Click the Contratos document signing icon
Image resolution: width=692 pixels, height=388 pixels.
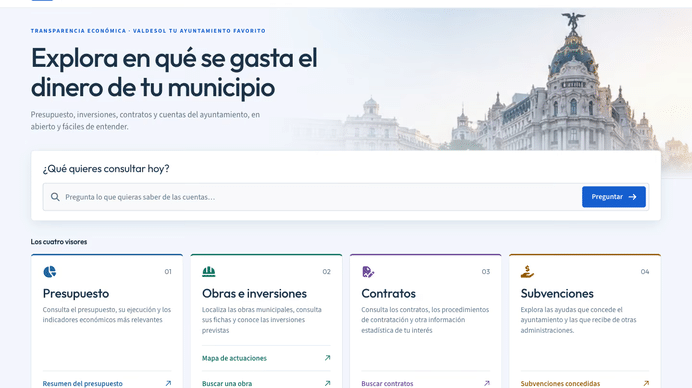click(x=368, y=271)
